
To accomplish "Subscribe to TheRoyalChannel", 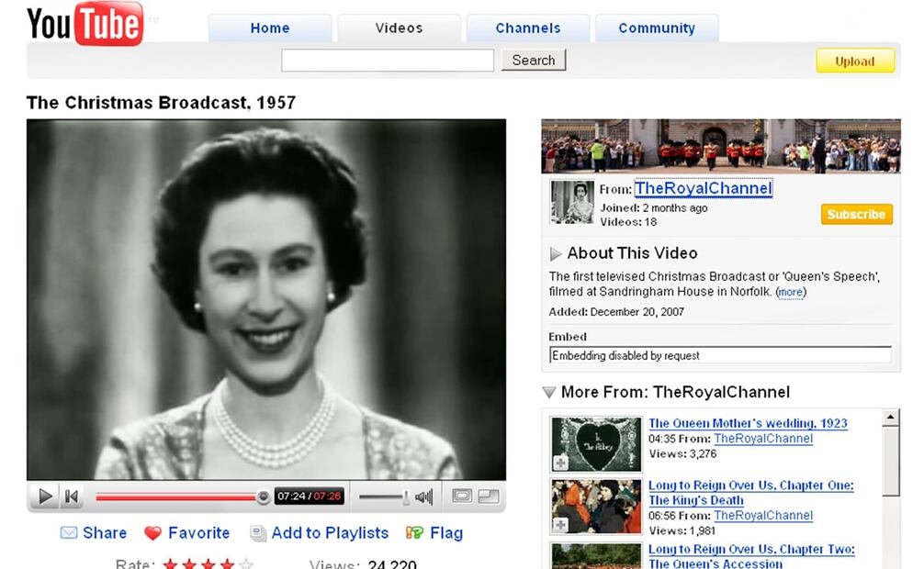I will coord(855,215).
